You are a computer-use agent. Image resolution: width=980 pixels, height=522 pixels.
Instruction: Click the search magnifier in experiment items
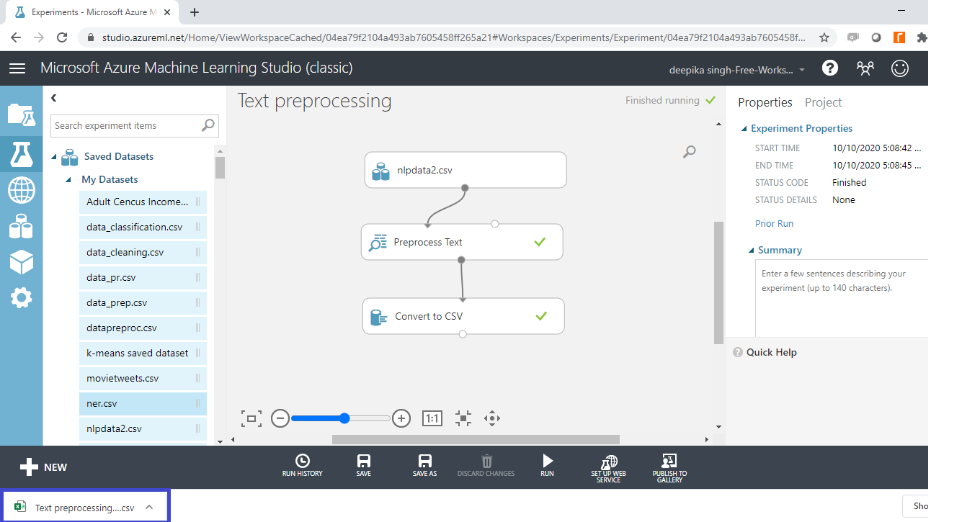pyautogui.click(x=208, y=125)
